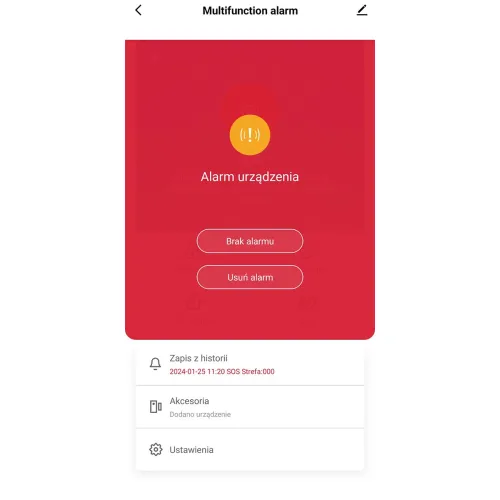Open the Zapis z historii entry
The height and width of the screenshot is (500, 500).
(250, 364)
